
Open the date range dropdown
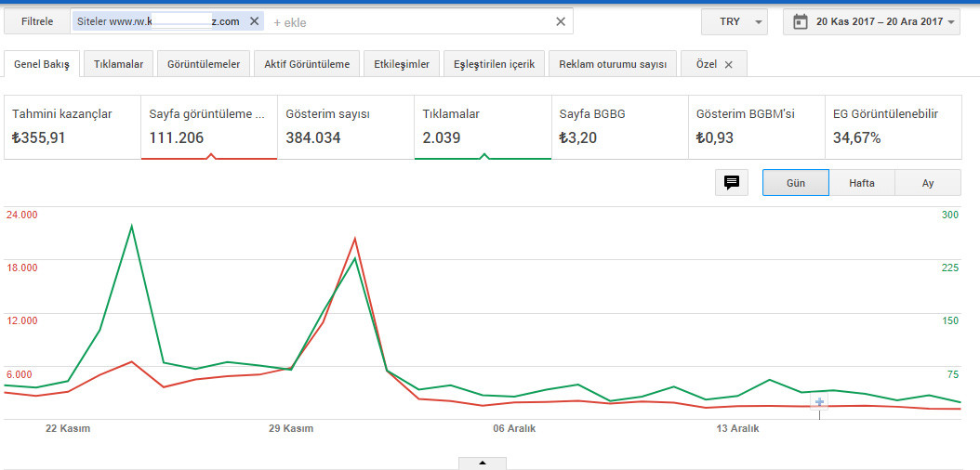tap(872, 22)
